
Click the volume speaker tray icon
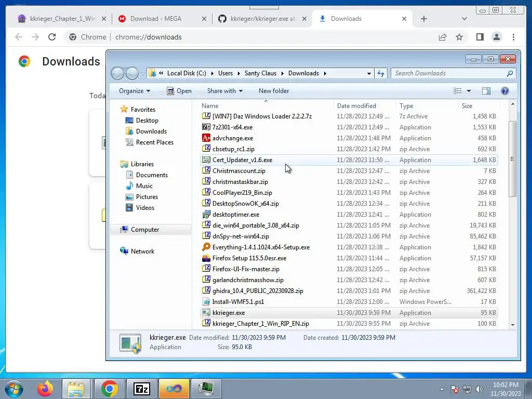(478, 389)
